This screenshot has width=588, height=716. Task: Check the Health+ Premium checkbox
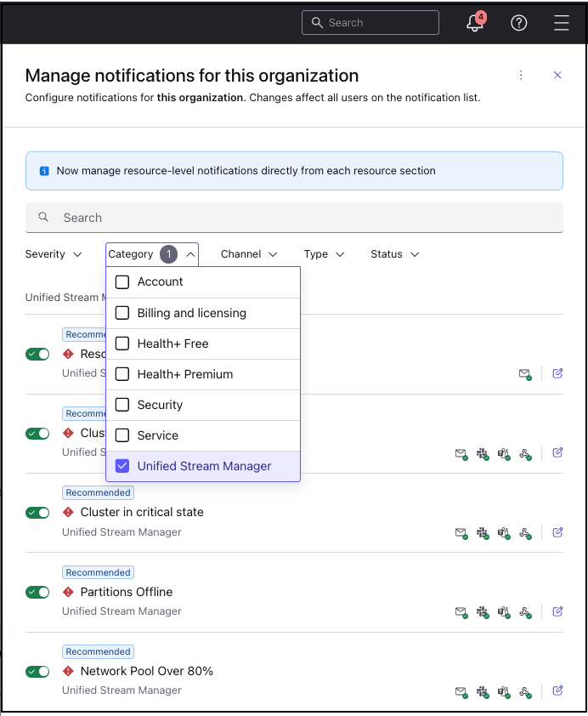click(x=122, y=374)
